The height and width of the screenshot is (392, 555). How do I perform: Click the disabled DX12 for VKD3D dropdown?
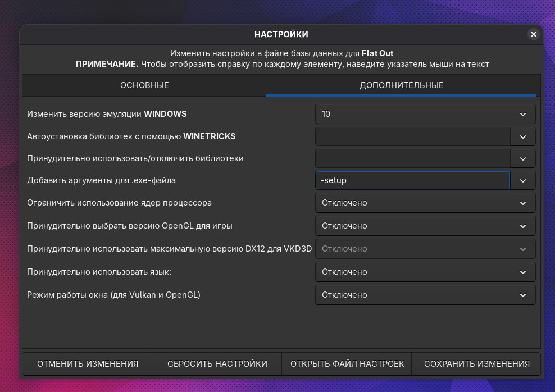pyautogui.click(x=425, y=249)
